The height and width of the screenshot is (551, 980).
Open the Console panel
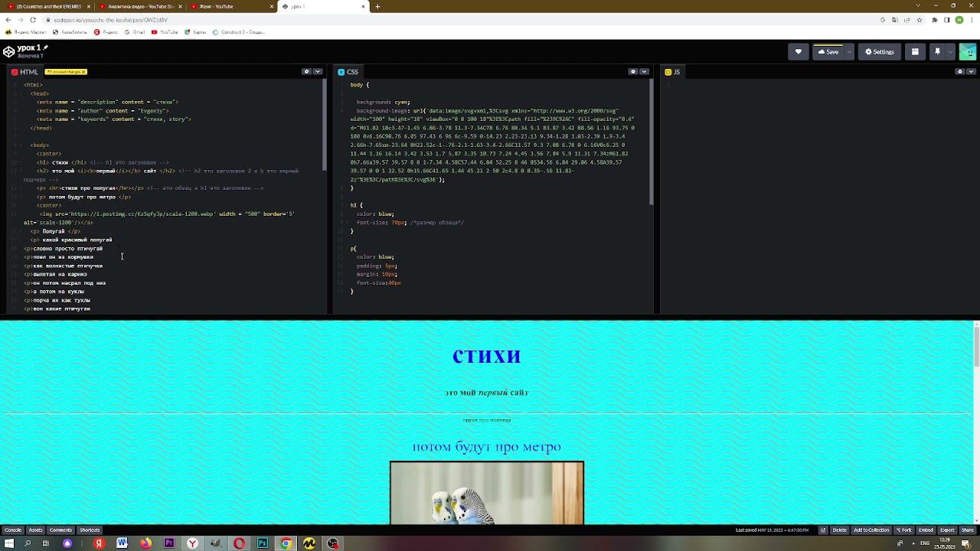[x=13, y=530]
